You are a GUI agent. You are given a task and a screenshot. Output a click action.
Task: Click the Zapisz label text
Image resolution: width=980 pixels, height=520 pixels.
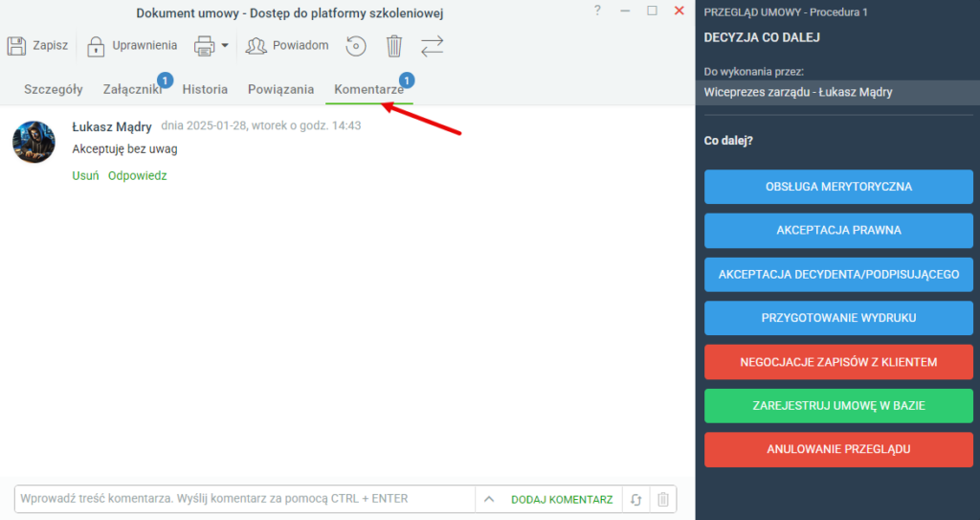[x=50, y=46]
